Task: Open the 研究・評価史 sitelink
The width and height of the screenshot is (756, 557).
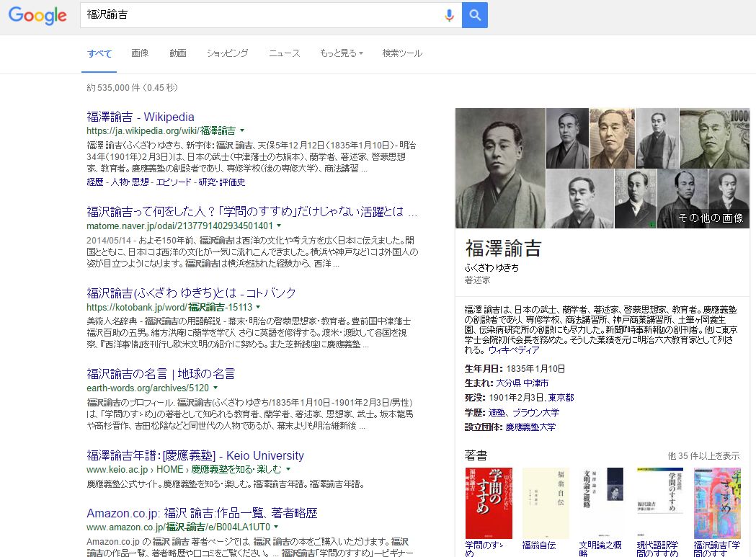Action: (222, 182)
